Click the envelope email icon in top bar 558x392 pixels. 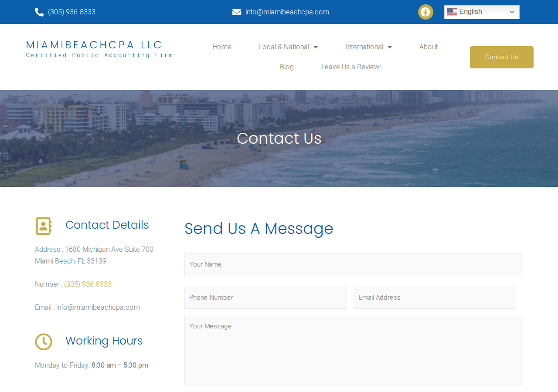click(237, 12)
